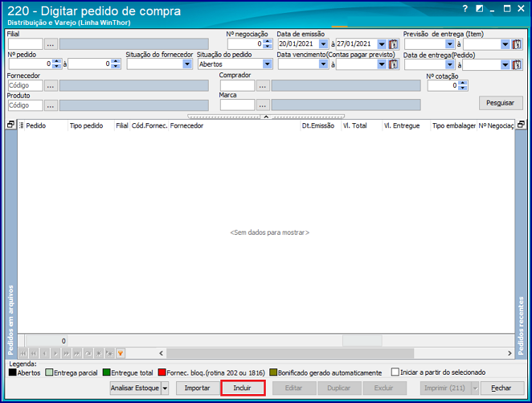The height and width of the screenshot is (403, 532).
Task: Sort by Pedido column header
Action: point(46,125)
